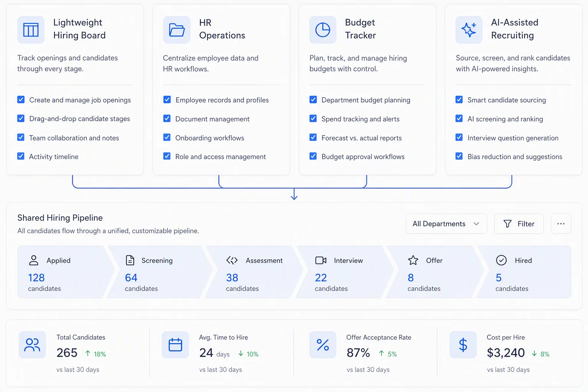Screen dimensions: 588x392
Task: Click the Total Candidates value 265
Action: pos(67,353)
